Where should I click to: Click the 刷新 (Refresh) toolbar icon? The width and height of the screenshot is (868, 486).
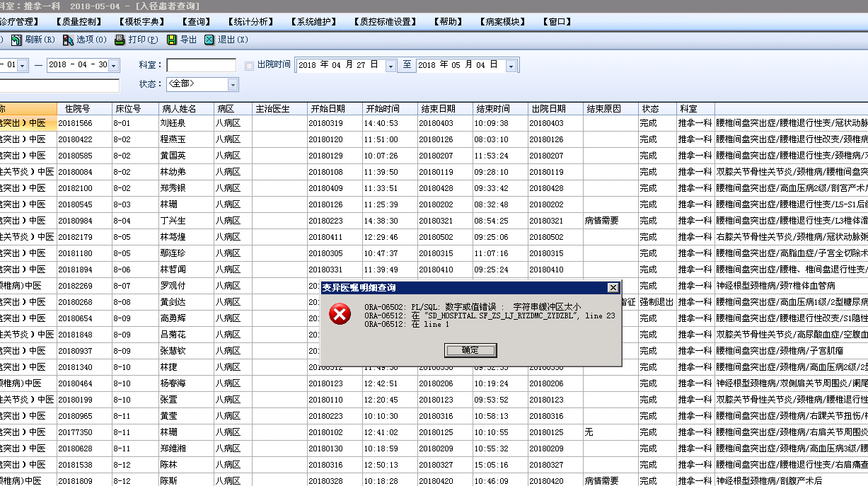pyautogui.click(x=16, y=40)
